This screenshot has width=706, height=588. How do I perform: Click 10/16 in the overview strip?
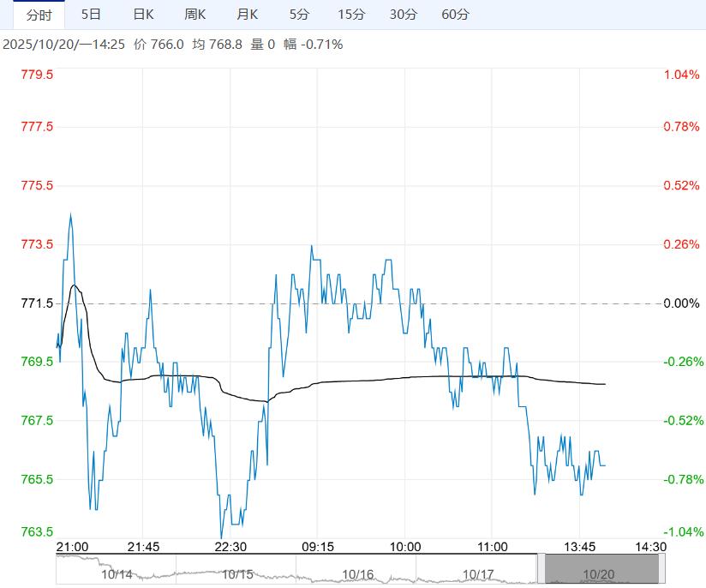click(357, 574)
